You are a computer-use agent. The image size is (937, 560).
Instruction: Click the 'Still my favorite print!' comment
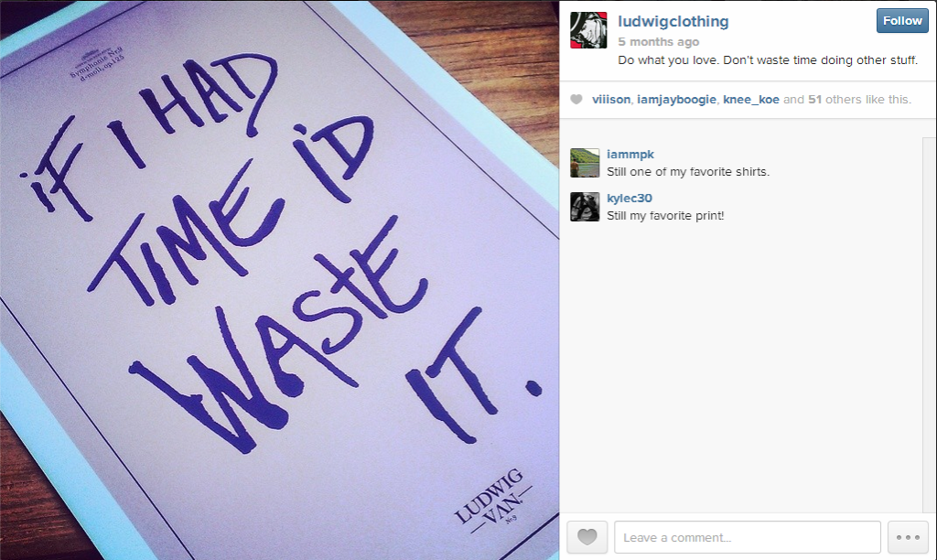[x=665, y=216]
